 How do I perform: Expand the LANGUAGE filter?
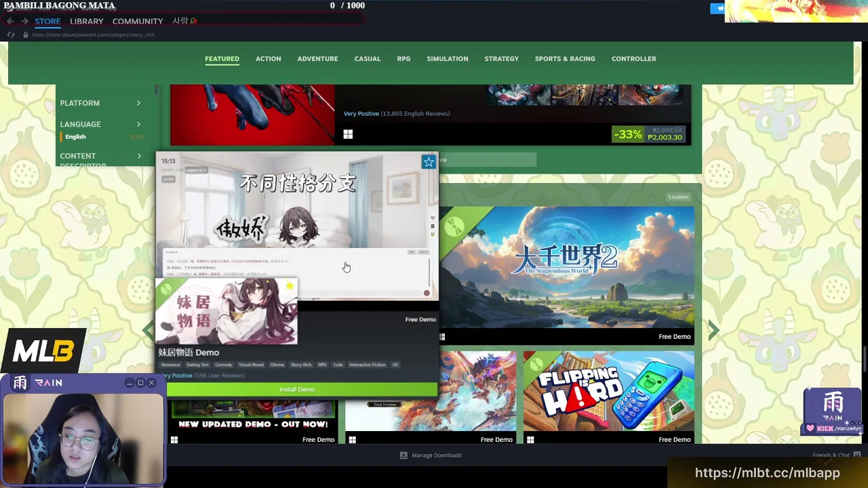100,124
